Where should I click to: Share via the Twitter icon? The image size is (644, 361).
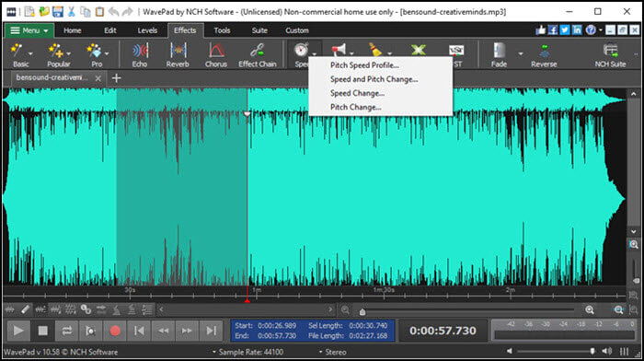[x=565, y=30]
